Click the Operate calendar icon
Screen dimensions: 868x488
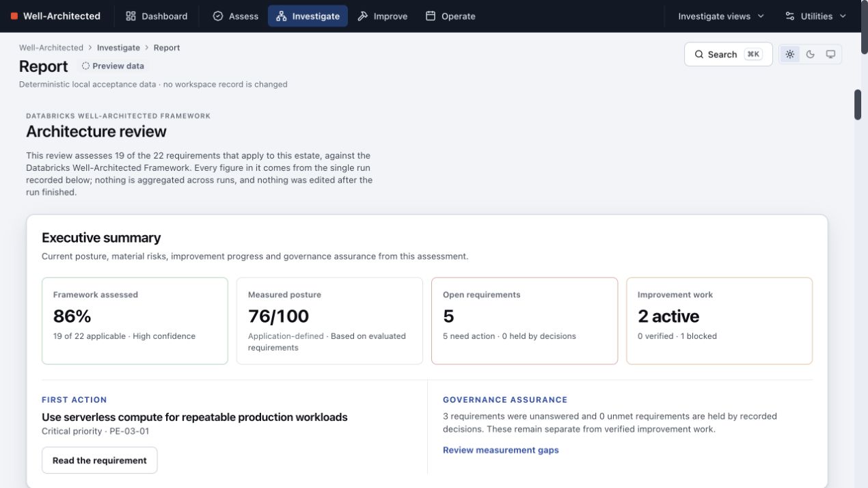(431, 16)
